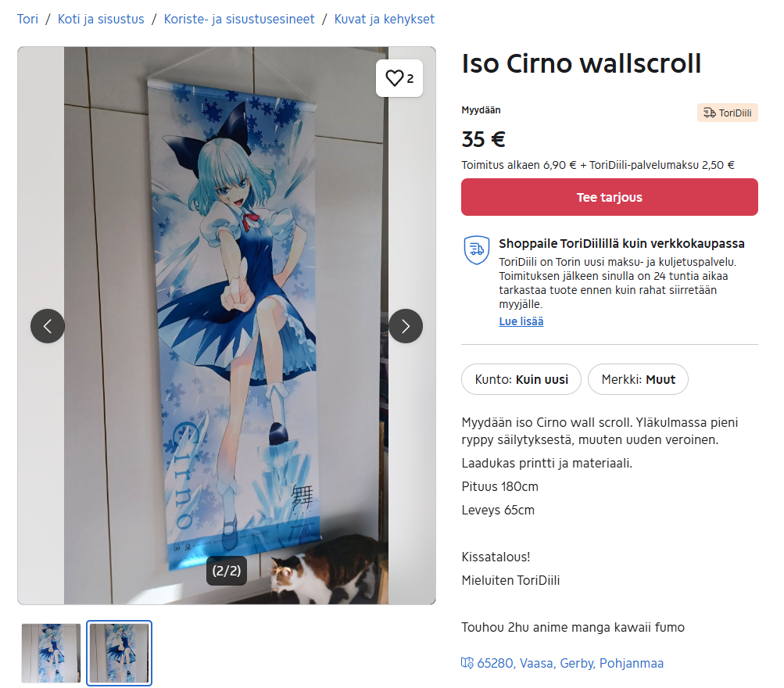The image size is (784, 688).
Task: Click the Kunto: Kuin uusi chip
Action: 521,379
